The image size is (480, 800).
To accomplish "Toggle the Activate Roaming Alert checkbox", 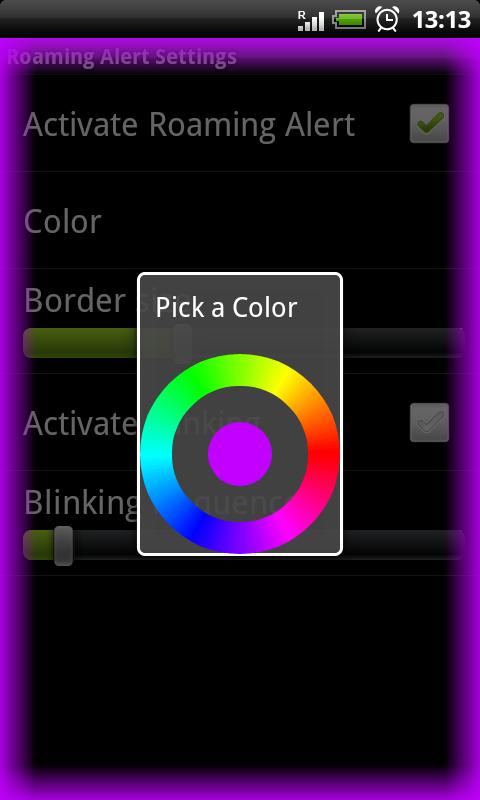I will (430, 123).
